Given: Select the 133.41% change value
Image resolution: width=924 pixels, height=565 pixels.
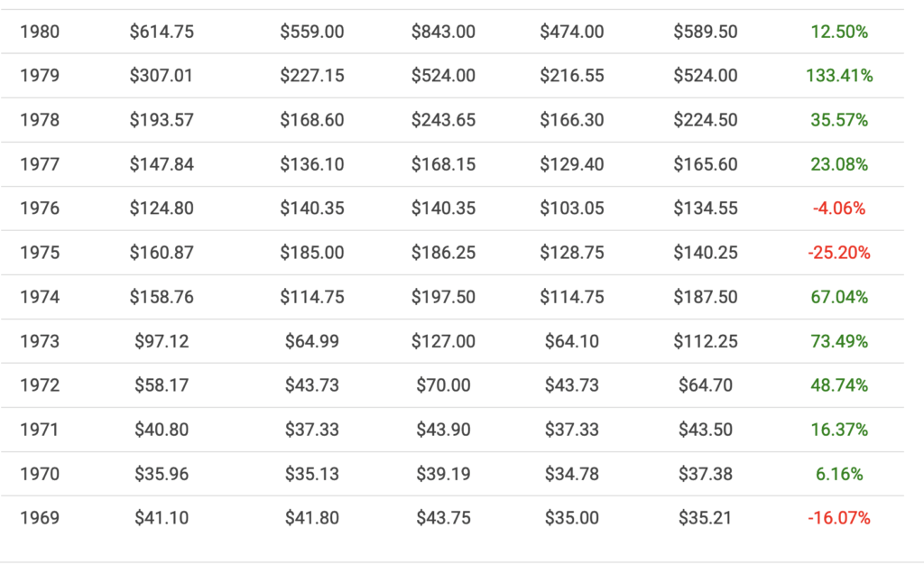Looking at the screenshot, I should pos(839,76).
